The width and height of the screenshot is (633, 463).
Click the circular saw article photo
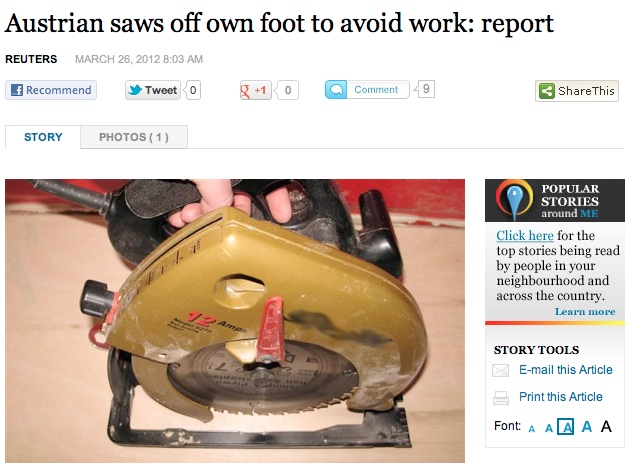point(235,321)
